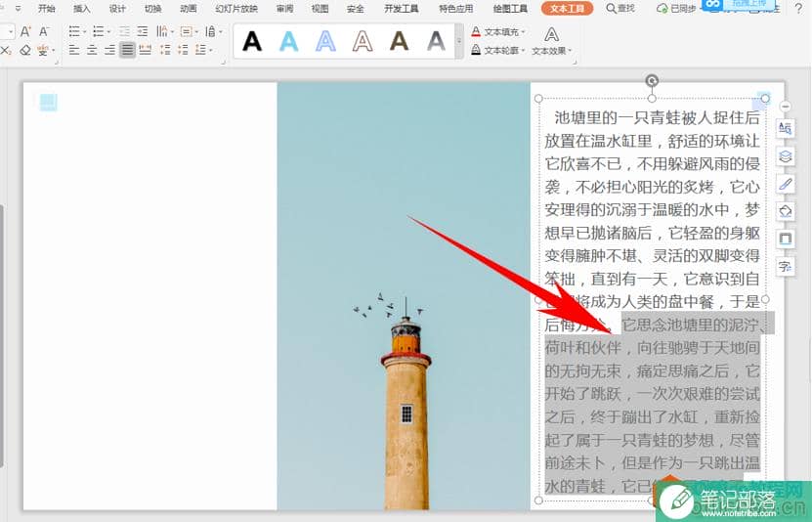812x522 pixels.
Task: Toggle justified text alignment
Action: (127, 50)
